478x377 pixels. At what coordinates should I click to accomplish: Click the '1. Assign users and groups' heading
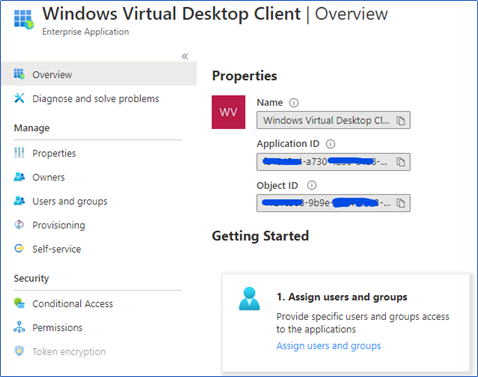coord(342,297)
